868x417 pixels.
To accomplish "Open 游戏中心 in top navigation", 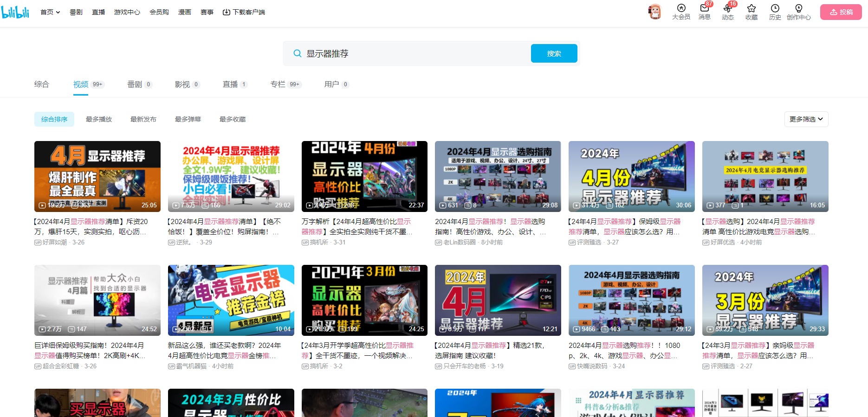I will tap(127, 12).
